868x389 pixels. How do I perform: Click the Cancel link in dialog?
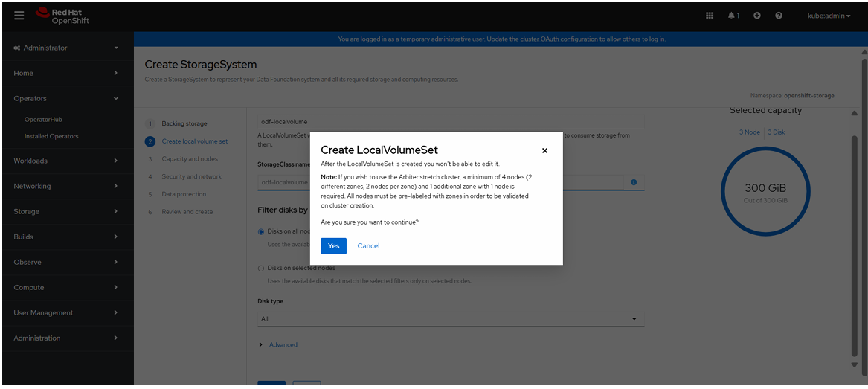point(368,246)
